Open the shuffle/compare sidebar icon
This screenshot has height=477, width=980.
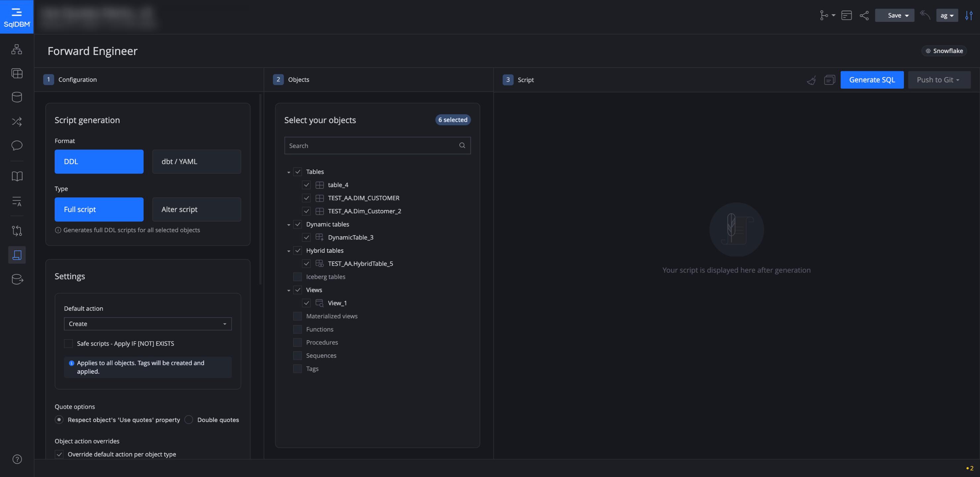(17, 121)
